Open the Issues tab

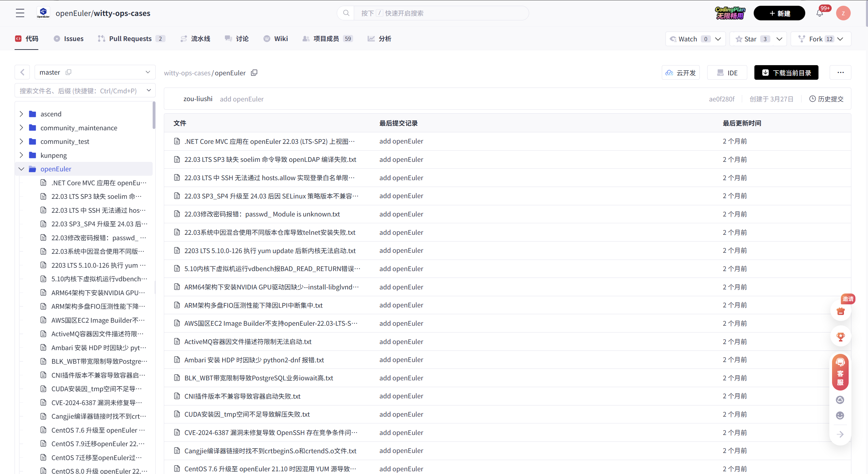click(x=69, y=39)
